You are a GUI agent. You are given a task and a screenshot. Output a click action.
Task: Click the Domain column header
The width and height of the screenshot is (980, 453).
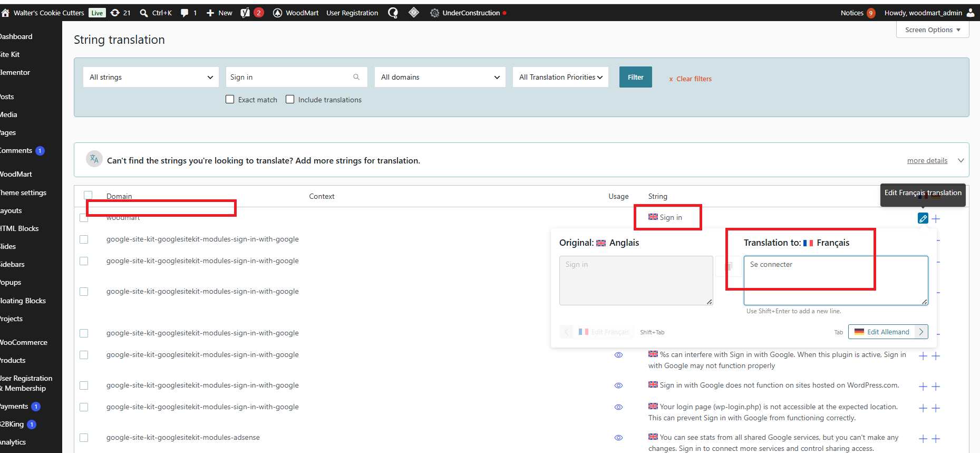119,196
